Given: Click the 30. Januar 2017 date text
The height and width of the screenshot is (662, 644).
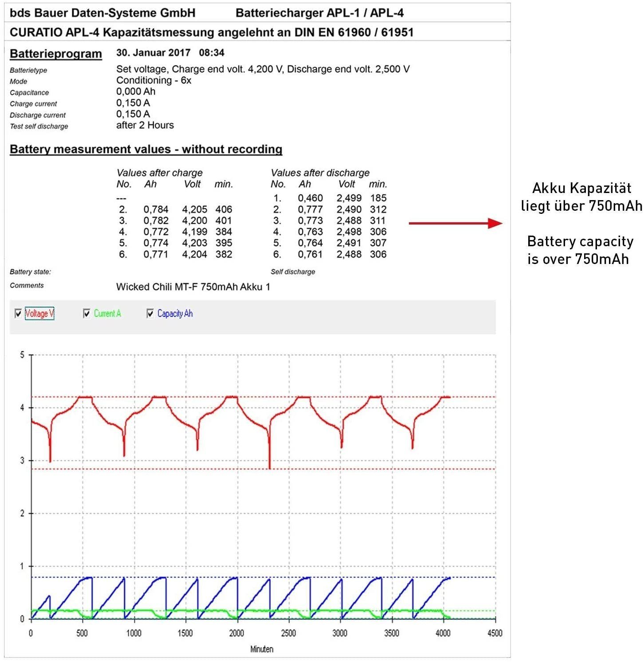Looking at the screenshot, I should click(x=153, y=53).
